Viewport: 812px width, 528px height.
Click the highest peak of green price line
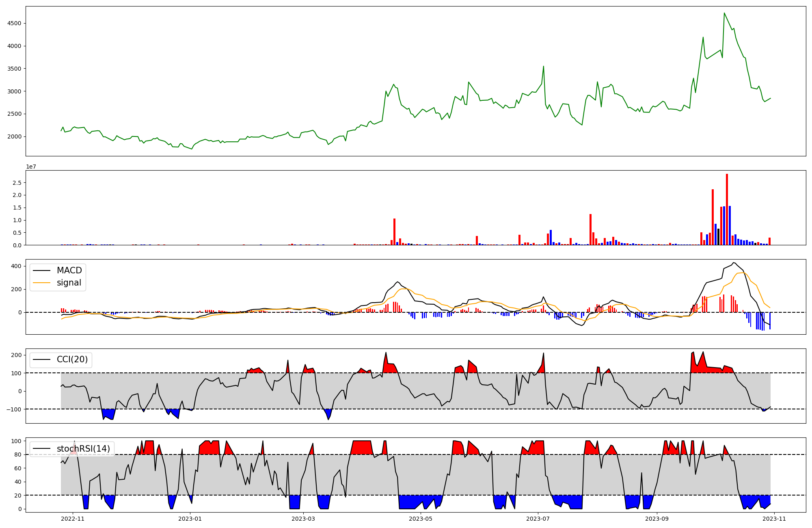click(724, 13)
